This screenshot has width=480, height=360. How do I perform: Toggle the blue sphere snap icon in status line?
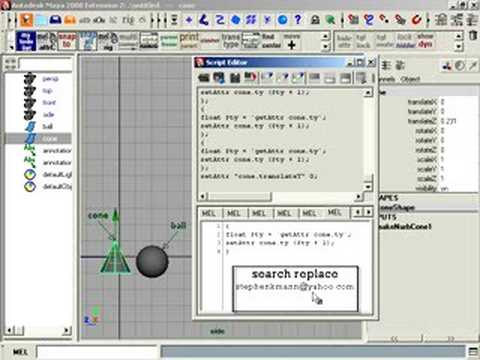point(282,20)
